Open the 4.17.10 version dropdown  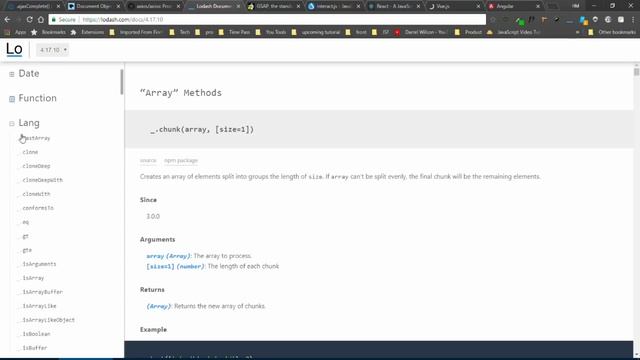pos(53,50)
